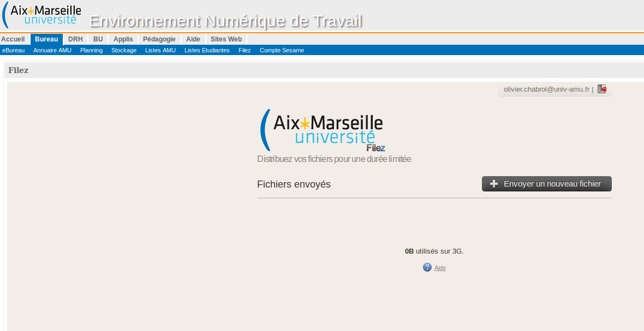Select Compte Sesame in the submenu
644x331 pixels.
pos(282,50)
